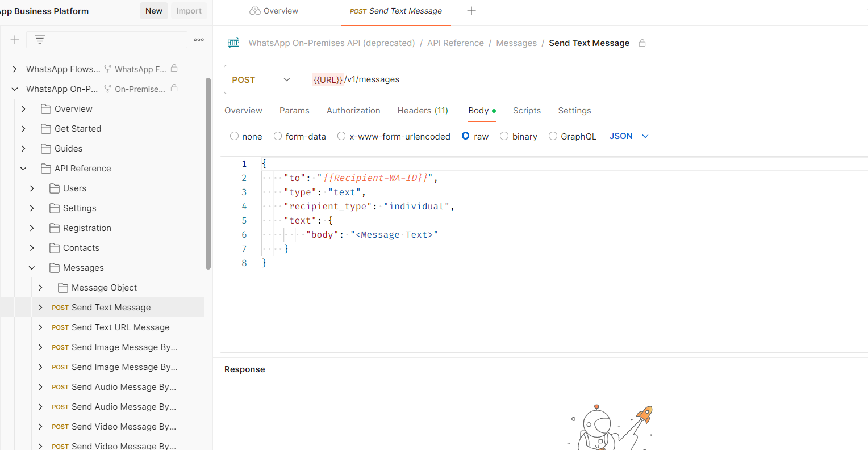Screen dimensions: 868x450
Task: Collapse the API Reference folder
Action: pyautogui.click(x=23, y=169)
